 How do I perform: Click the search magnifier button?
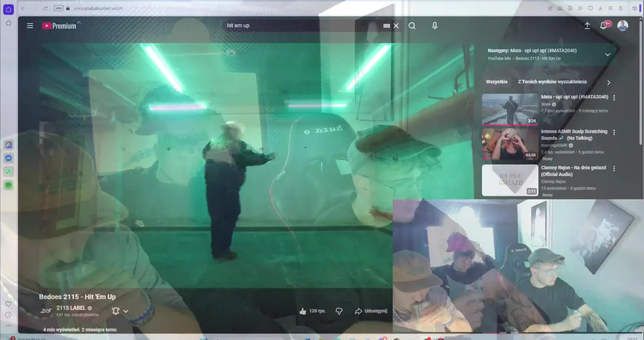[412, 25]
